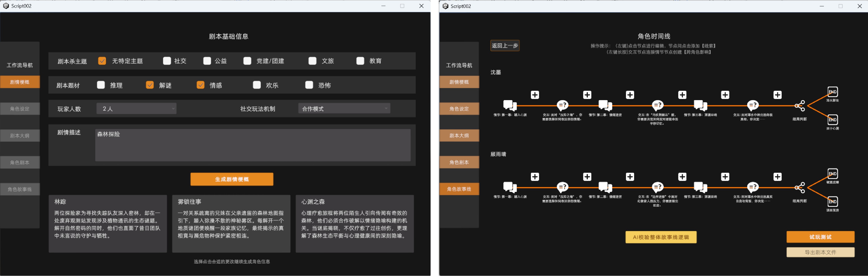Add clue after 顾雨晴's 第三幕 node
Image resolution: width=868 pixels, height=276 pixels.
pos(725,177)
